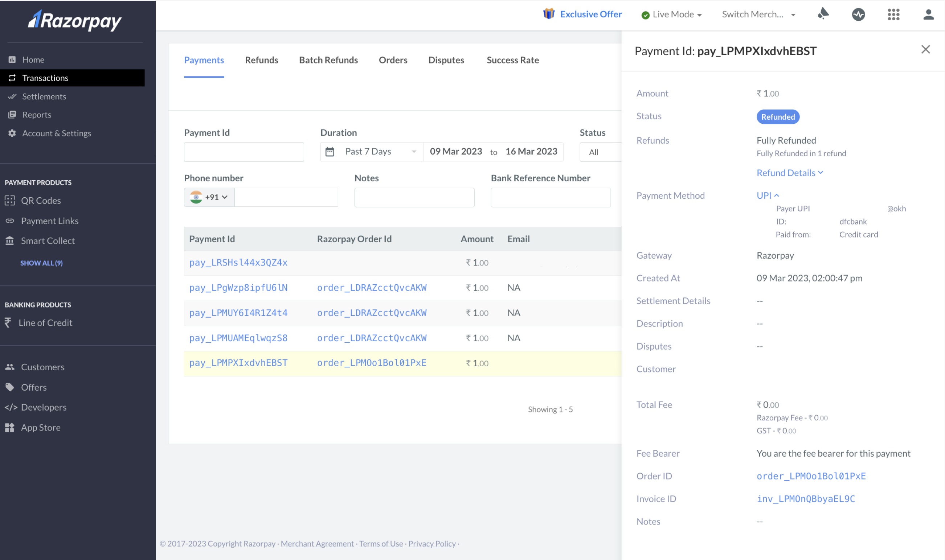Open the Status All dropdown
Image resolution: width=945 pixels, height=560 pixels.
[x=601, y=152]
